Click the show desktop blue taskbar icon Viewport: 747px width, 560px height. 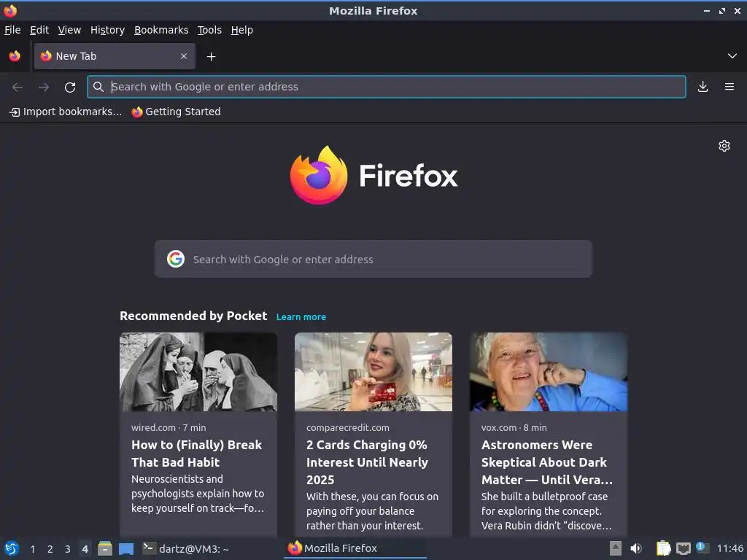tap(126, 548)
